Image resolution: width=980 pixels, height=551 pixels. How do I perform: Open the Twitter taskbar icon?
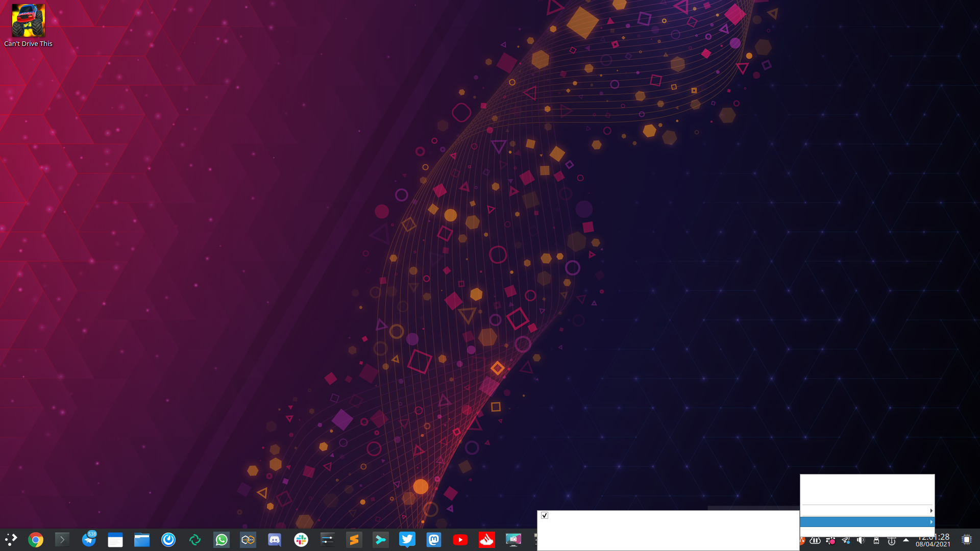[407, 540]
